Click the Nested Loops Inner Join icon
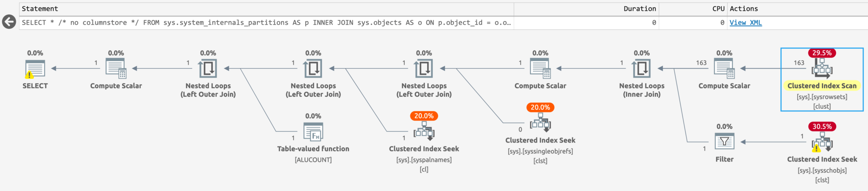868x191 pixels. (x=641, y=68)
